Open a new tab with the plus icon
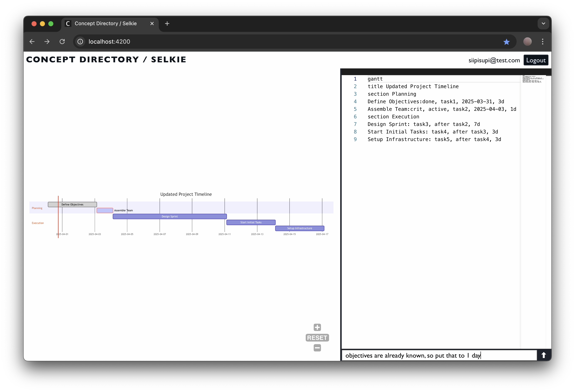Viewport: 575px width, 392px height. [x=167, y=24]
